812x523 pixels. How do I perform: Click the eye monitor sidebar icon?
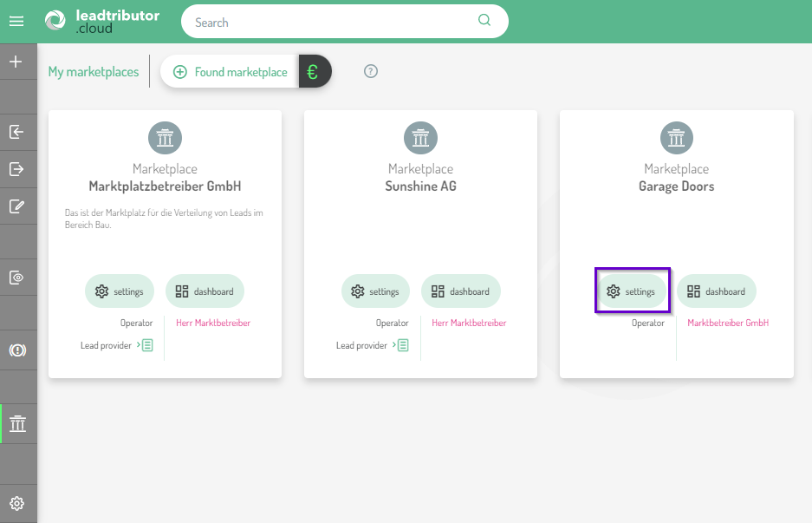pyautogui.click(x=16, y=278)
